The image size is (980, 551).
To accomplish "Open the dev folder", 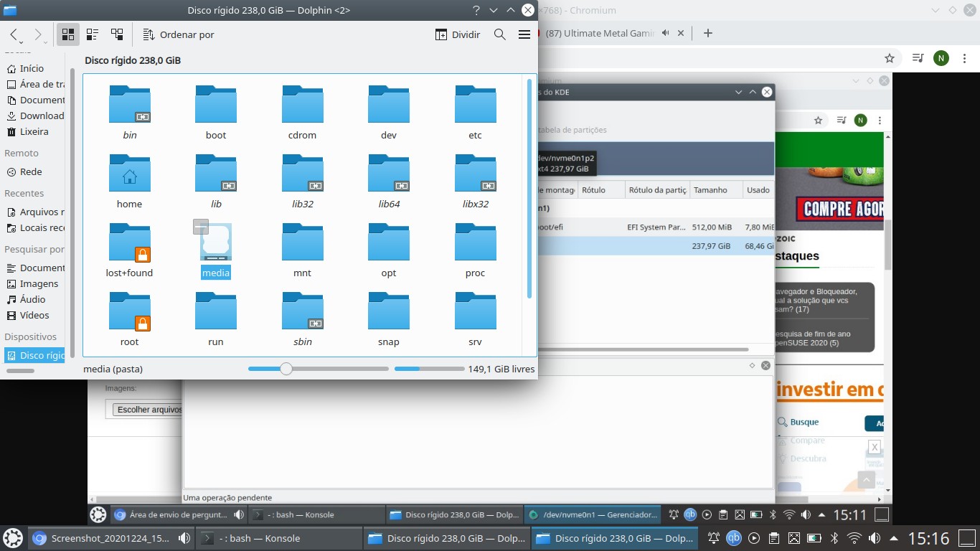I will 389,113.
